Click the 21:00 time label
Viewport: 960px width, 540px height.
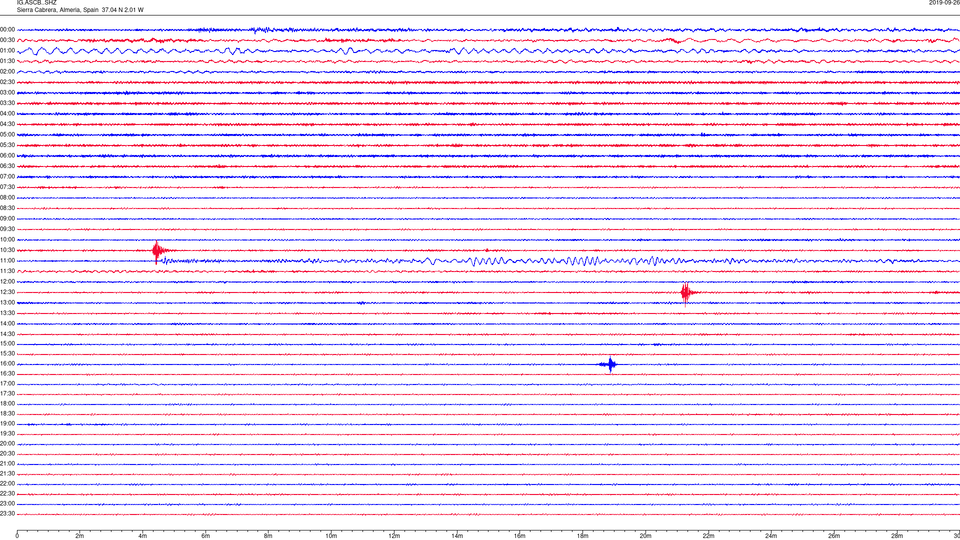7,464
